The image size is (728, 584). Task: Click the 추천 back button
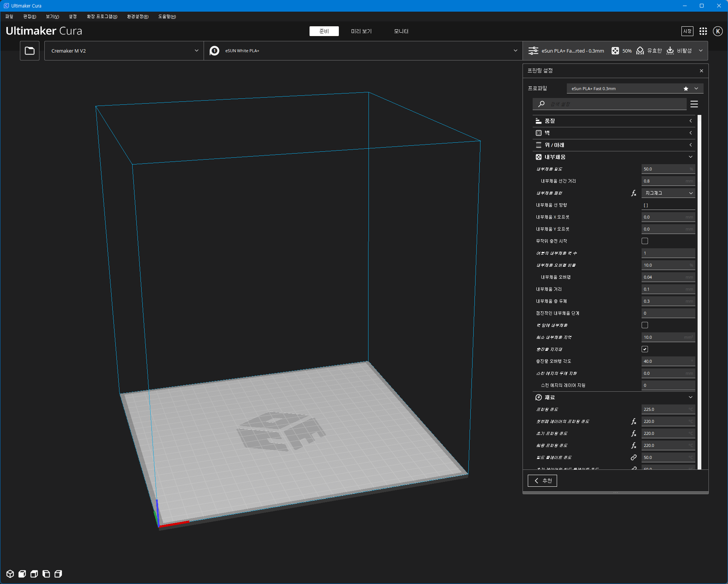[542, 481]
